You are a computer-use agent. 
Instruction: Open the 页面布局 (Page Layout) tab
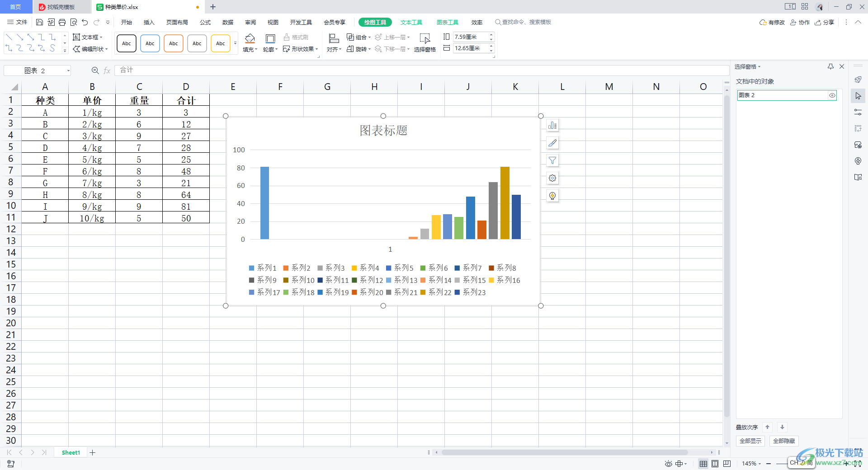click(177, 22)
